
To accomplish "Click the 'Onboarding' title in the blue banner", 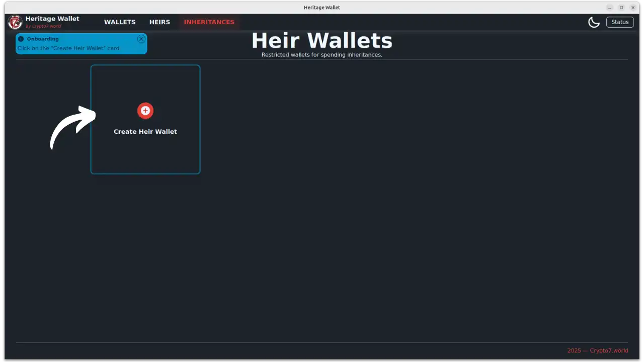I will 43,39.
